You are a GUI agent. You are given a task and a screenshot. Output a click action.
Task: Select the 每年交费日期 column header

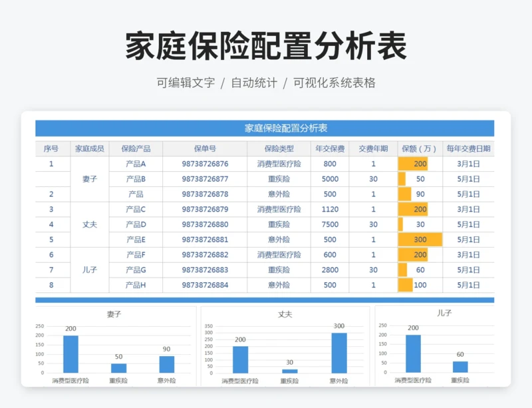pyautogui.click(x=468, y=149)
